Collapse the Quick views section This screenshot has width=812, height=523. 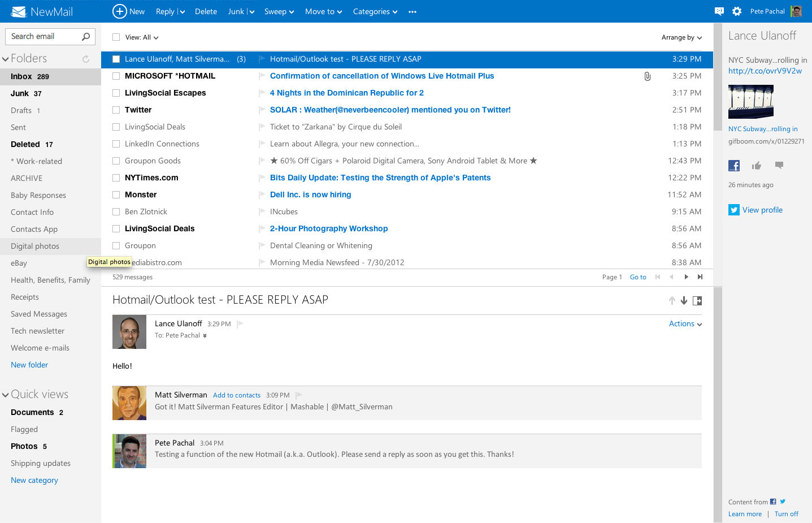(x=6, y=395)
